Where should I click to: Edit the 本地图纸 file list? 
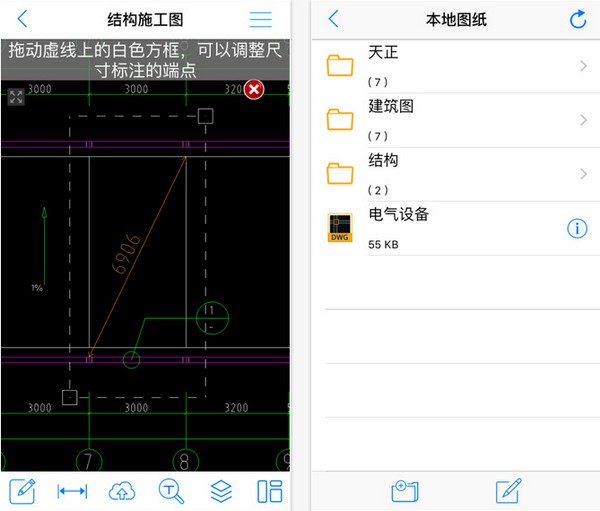[x=509, y=491]
